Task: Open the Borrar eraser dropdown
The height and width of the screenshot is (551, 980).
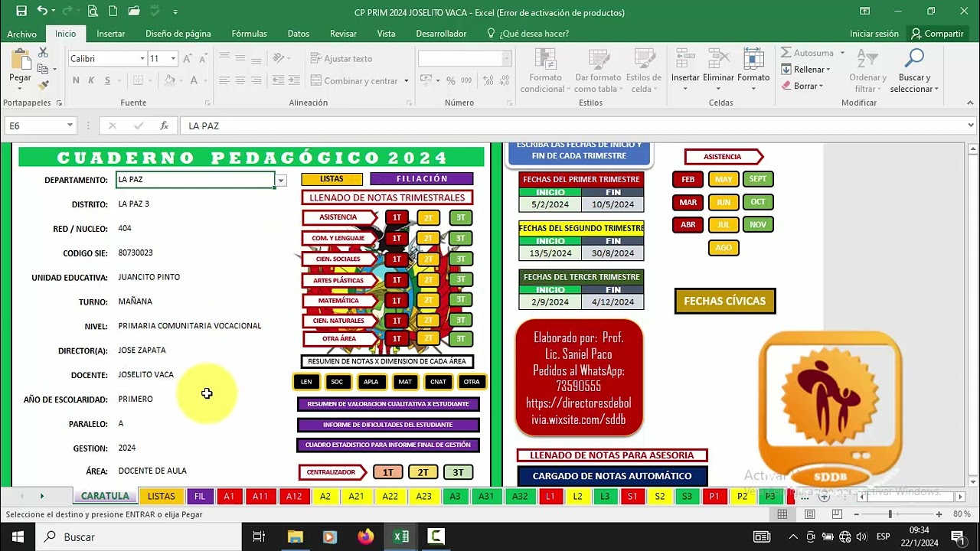Action: (x=802, y=86)
